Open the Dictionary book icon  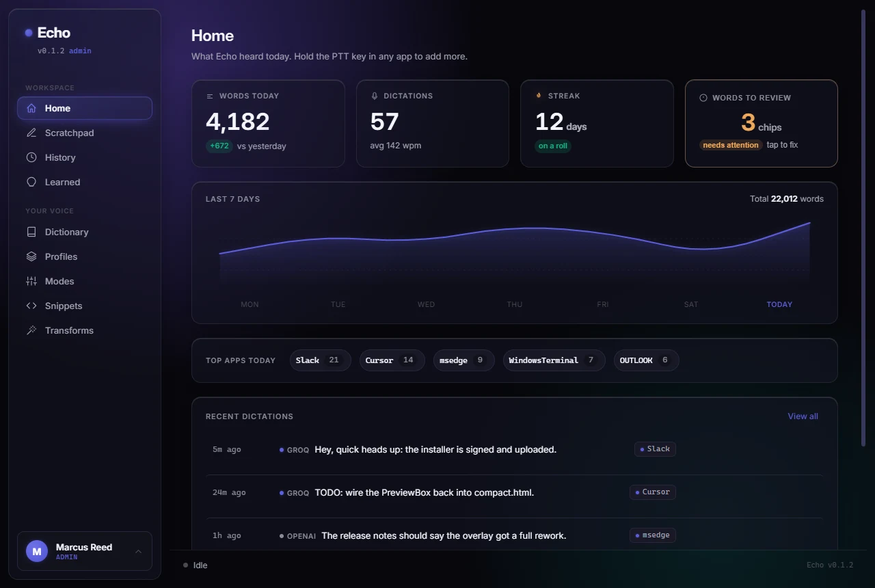pos(31,232)
